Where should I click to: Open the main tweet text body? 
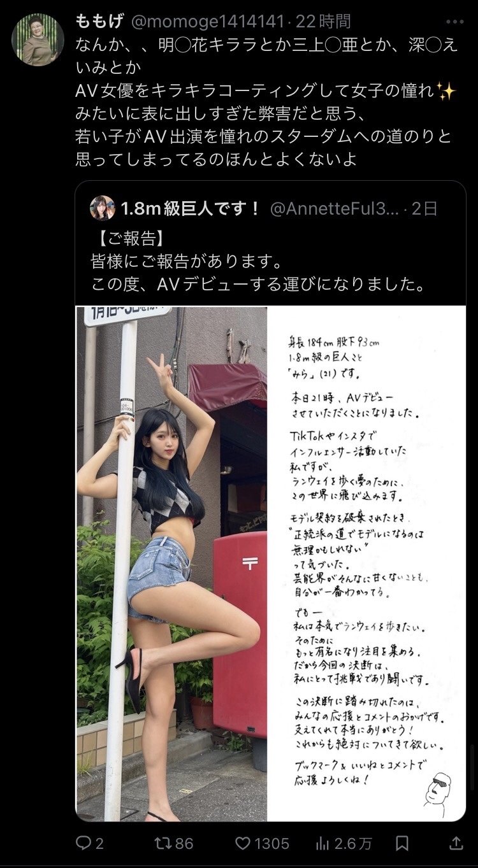[266, 101]
